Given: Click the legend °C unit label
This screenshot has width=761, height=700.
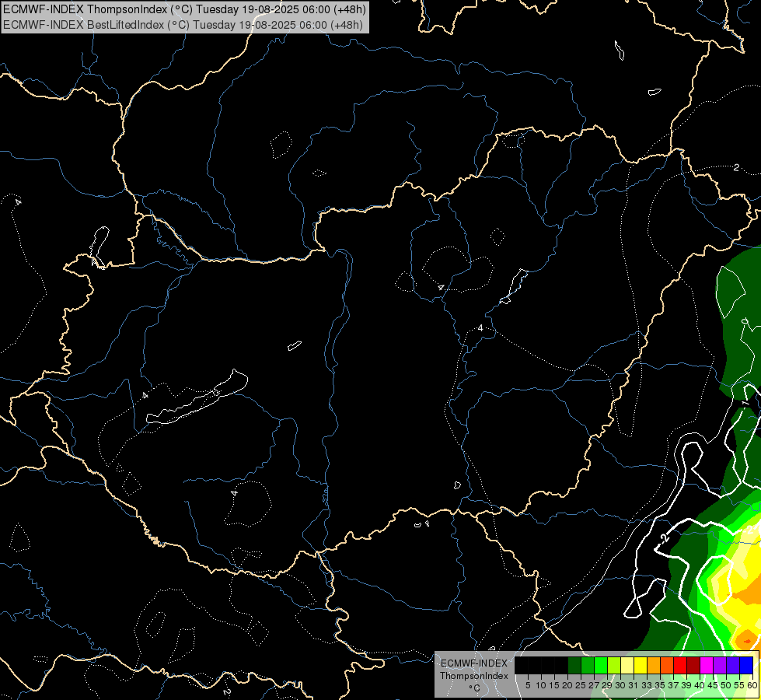Looking at the screenshot, I should (475, 688).
